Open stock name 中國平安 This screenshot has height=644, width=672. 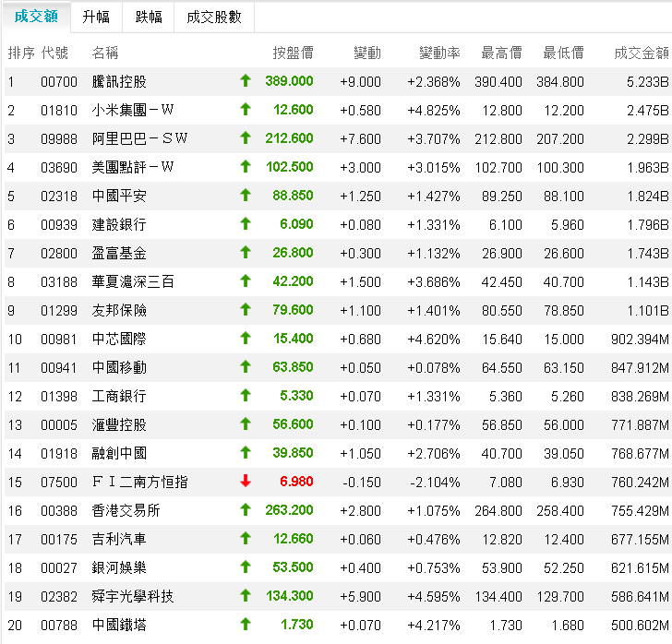click(x=119, y=196)
